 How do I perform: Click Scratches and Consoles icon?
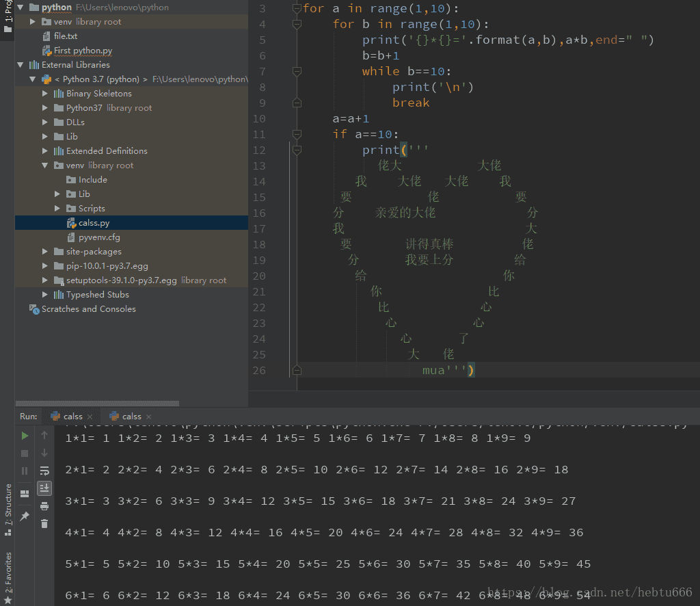coord(34,309)
